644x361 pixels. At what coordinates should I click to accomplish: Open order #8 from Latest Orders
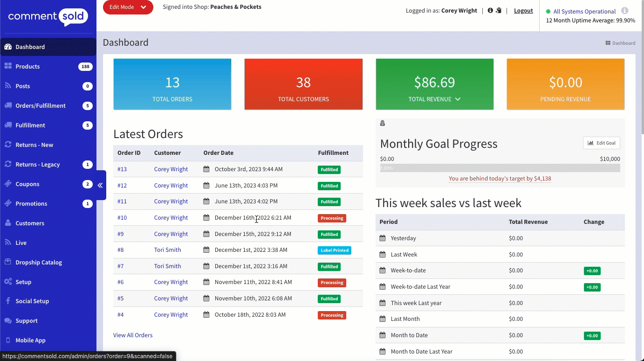120,250
